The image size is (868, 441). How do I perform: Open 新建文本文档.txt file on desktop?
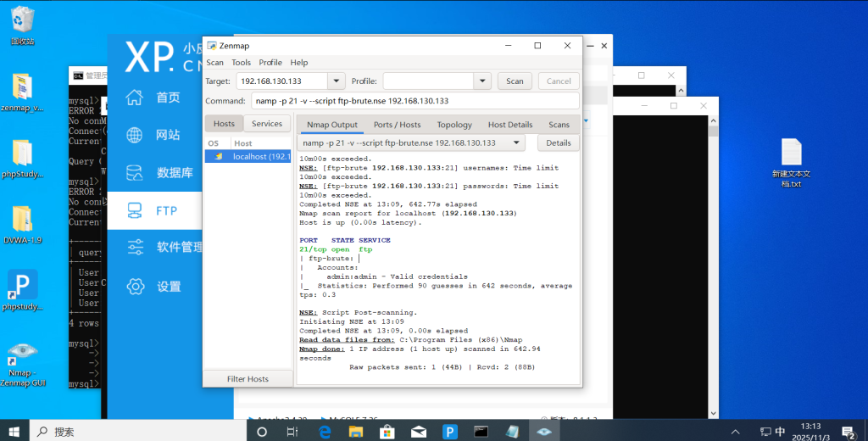pyautogui.click(x=791, y=153)
